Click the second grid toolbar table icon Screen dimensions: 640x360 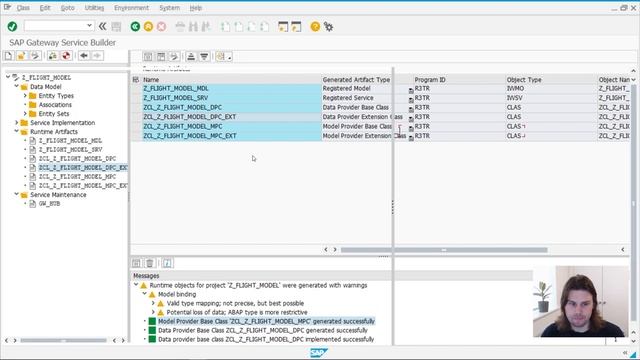click(x=161, y=57)
